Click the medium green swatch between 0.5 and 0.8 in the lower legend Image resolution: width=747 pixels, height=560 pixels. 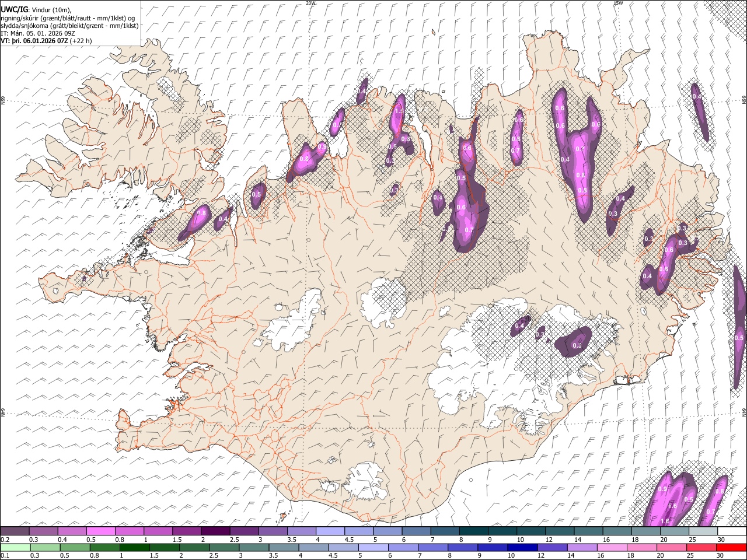pyautogui.click(x=75, y=547)
